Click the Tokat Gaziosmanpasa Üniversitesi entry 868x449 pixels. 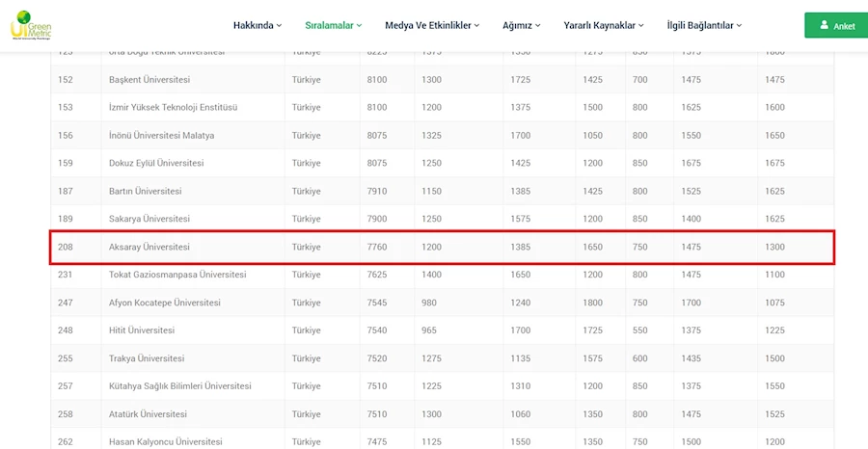point(177,275)
